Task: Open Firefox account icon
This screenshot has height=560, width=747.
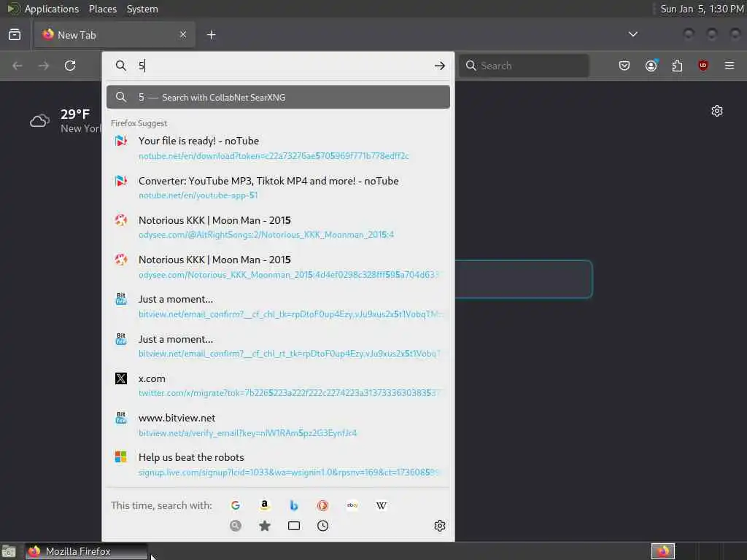Action: (651, 66)
